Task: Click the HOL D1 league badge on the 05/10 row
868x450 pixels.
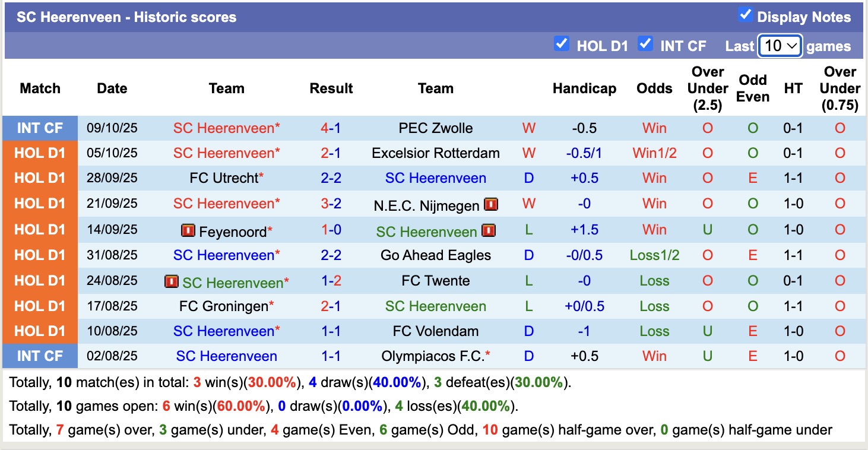Action: pos(40,153)
